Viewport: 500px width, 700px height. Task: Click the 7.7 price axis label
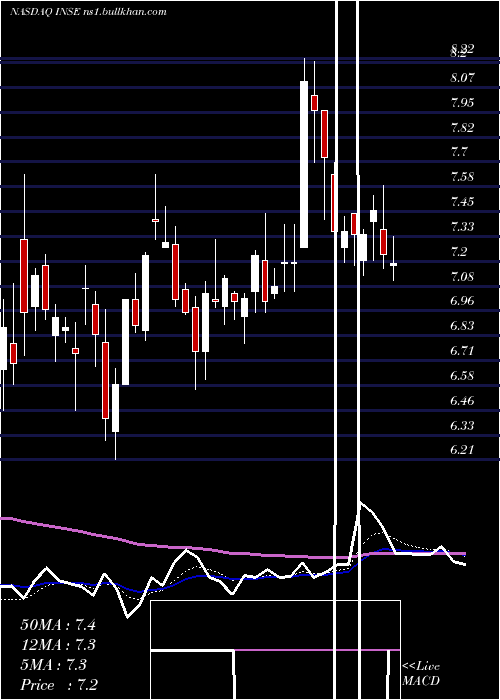click(459, 152)
